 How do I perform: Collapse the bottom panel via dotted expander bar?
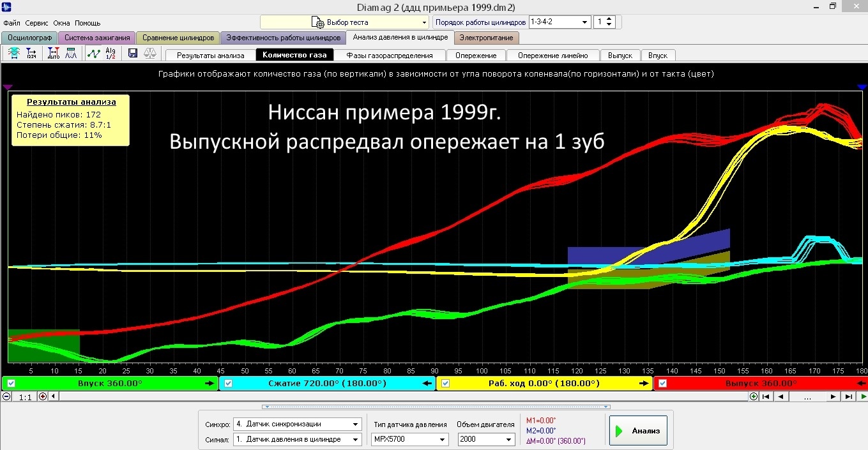[436, 407]
